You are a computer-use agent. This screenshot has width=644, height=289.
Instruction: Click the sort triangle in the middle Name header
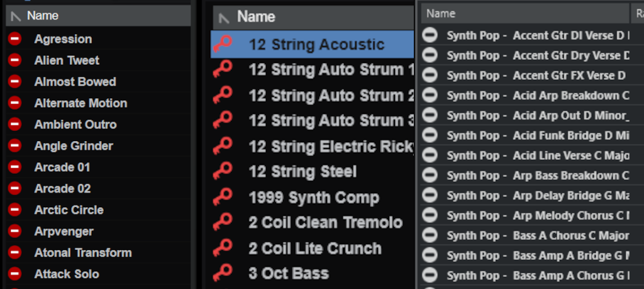tap(223, 18)
